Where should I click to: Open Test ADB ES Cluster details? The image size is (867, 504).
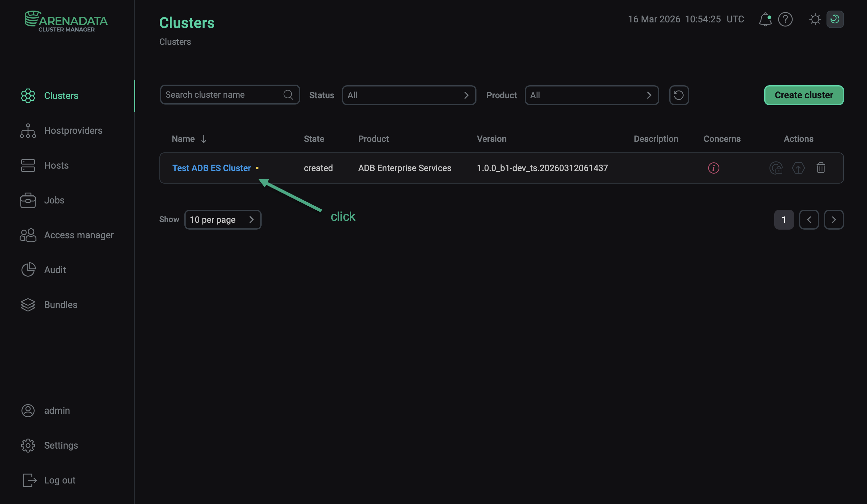point(211,168)
